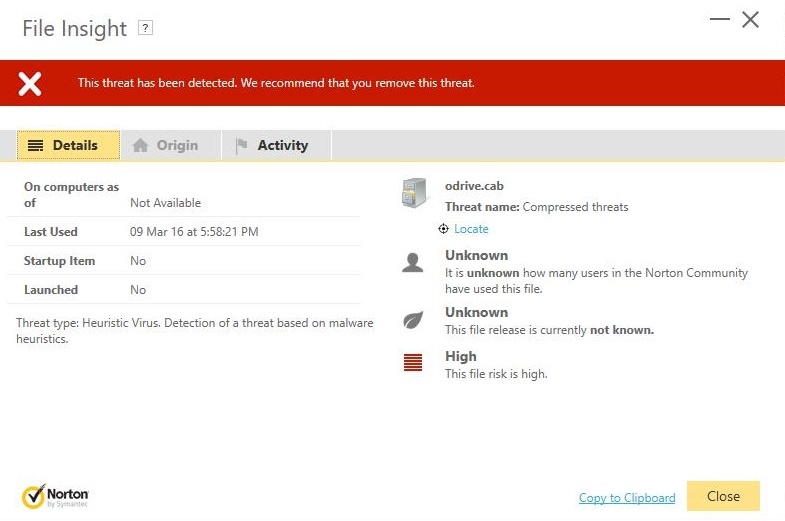This screenshot has width=785, height=521.
Task: Minimize the File Insight window
Action: (x=719, y=20)
